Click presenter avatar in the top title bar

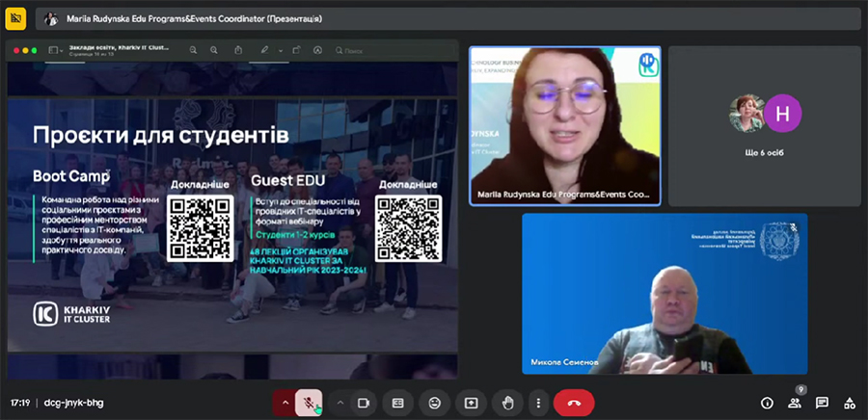click(51, 19)
